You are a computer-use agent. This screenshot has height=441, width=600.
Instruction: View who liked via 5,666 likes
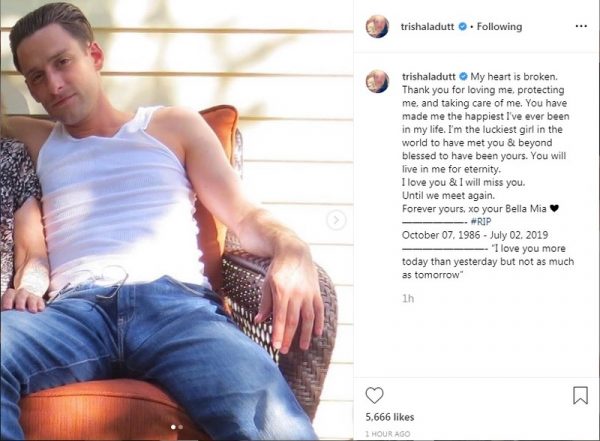pyautogui.click(x=390, y=417)
